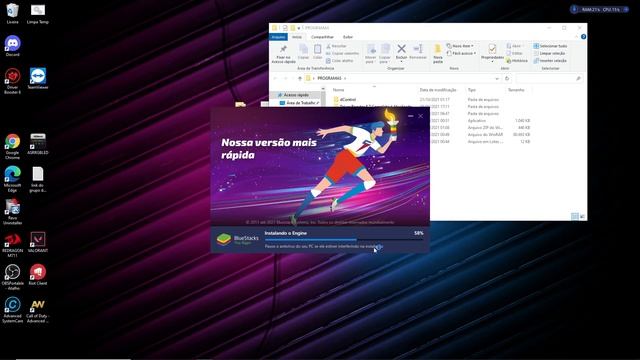Open the Lixeira recycle bin desktop icon
Image resolution: width=640 pixels, height=360 pixels.
pos(13,13)
